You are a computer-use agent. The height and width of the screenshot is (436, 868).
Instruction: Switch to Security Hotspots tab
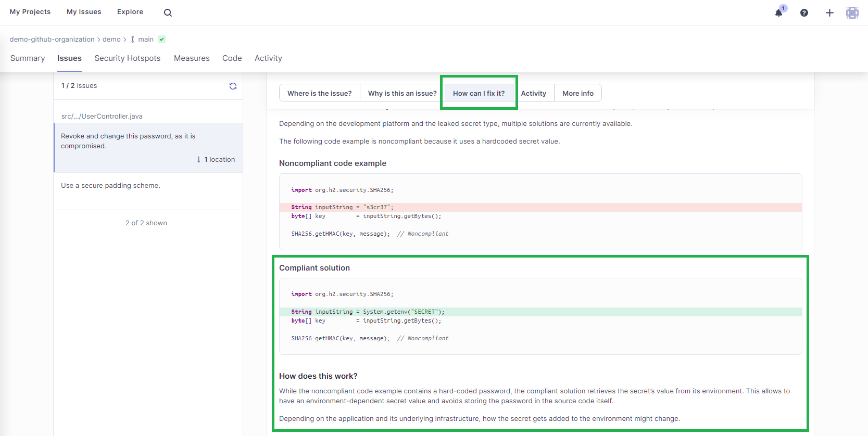coord(127,58)
